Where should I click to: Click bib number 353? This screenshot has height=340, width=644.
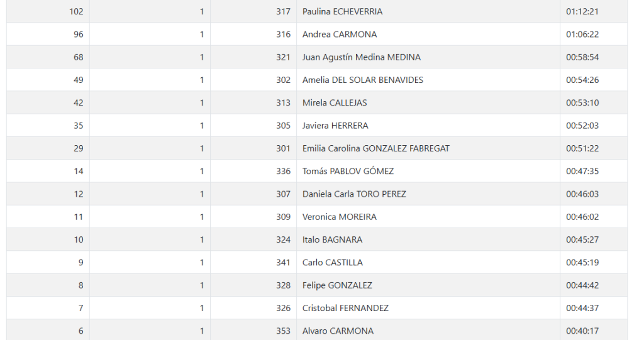(283, 331)
